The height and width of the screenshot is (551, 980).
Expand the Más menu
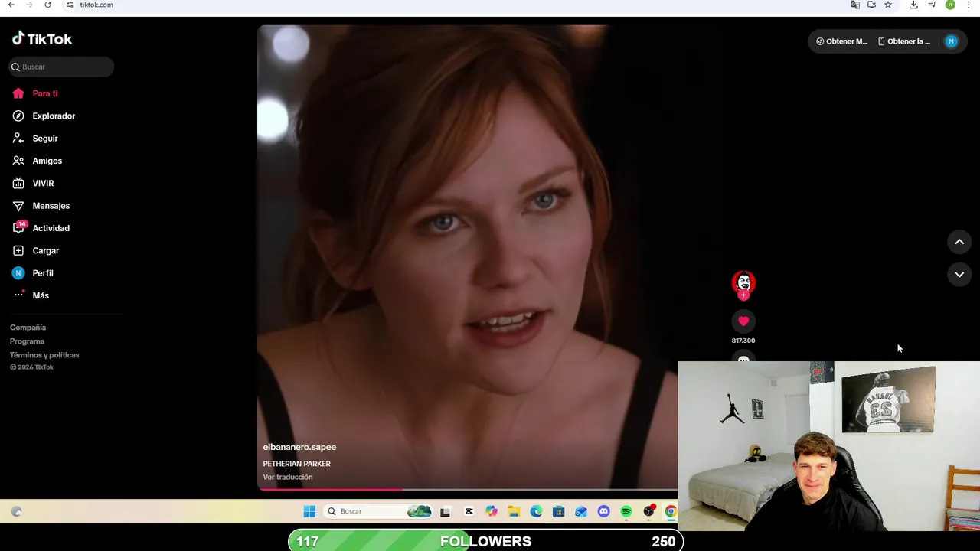pos(41,295)
